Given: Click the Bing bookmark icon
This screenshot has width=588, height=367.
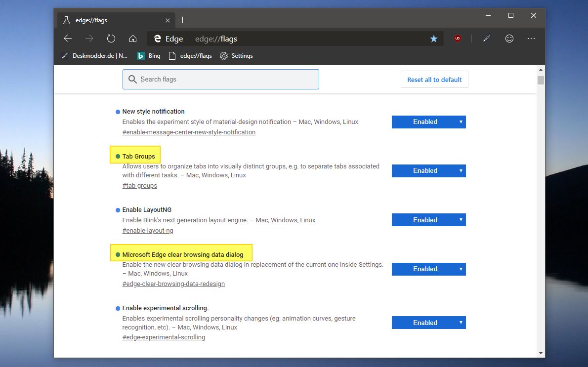Looking at the screenshot, I should coord(141,56).
